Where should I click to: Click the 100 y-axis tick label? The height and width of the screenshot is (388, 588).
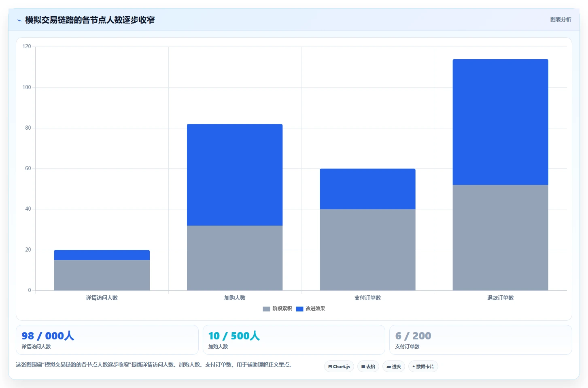[x=27, y=87]
